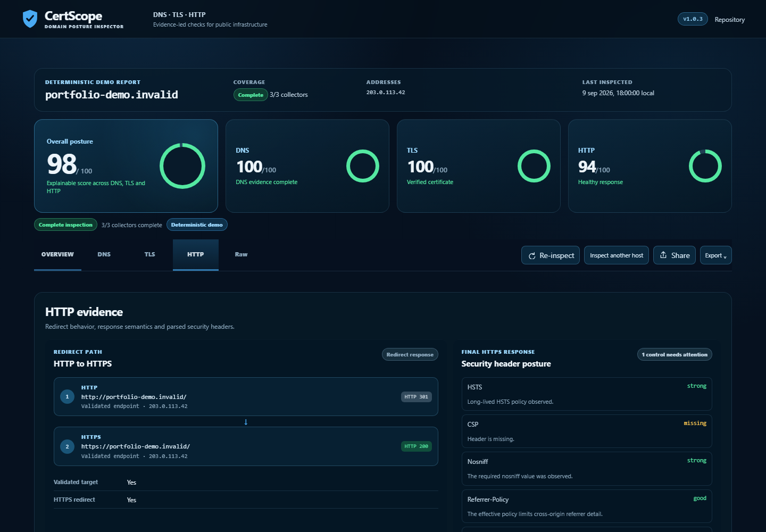
Task: Click the HTTP 200 status badge
Action: pos(416,446)
